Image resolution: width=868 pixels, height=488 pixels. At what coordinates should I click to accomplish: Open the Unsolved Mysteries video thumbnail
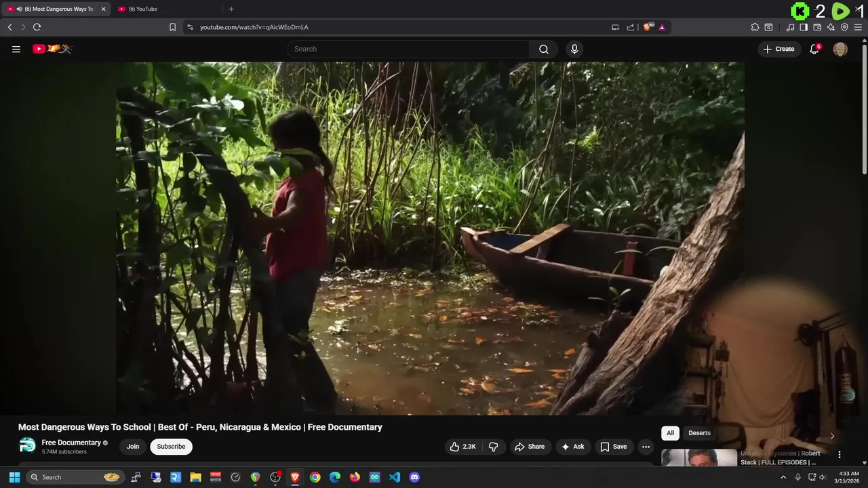(x=699, y=457)
